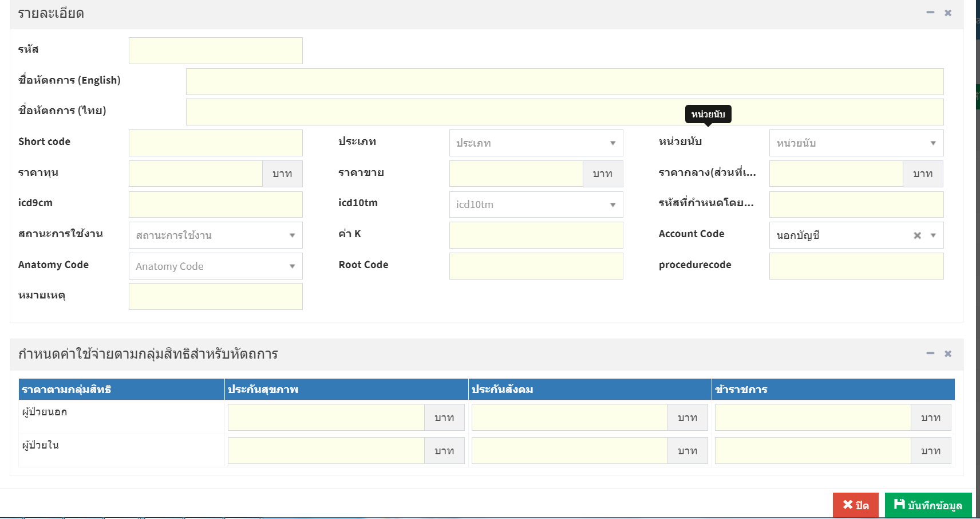Screen dimensions: 980x519
Task: Click the กำหนดค่าใช้จ่ายตามกลุ่มสิทธิสำหรับหัตถการ panel title
Action: tap(148, 354)
